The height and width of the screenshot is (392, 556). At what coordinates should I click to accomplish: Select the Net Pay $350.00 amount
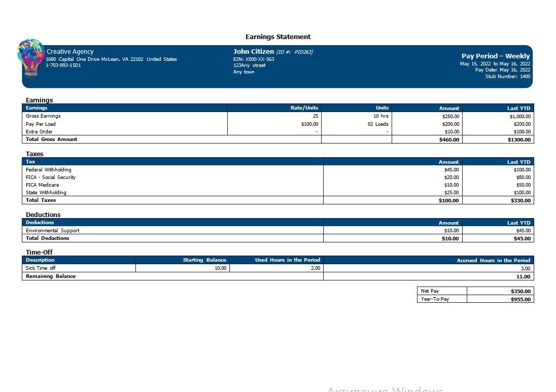[520, 292]
